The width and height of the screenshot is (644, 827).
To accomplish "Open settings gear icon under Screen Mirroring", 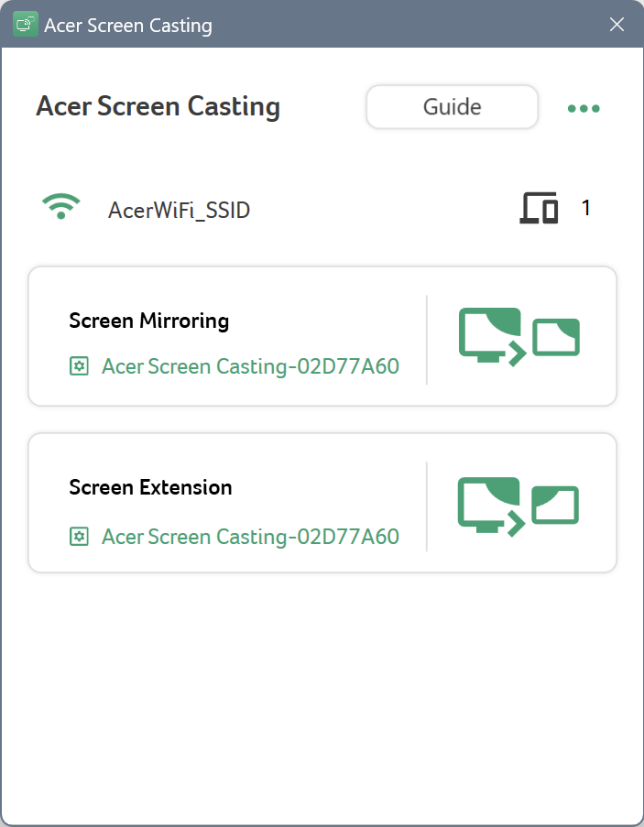I will point(79,366).
